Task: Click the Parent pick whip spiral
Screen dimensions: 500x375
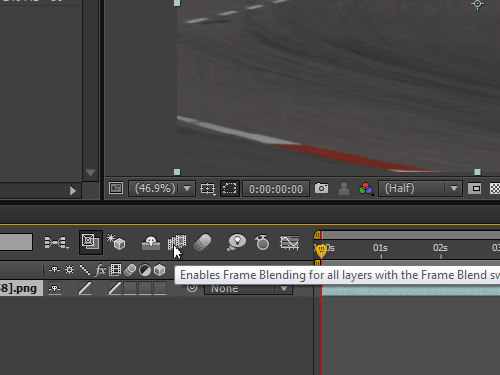Action: pos(192,288)
